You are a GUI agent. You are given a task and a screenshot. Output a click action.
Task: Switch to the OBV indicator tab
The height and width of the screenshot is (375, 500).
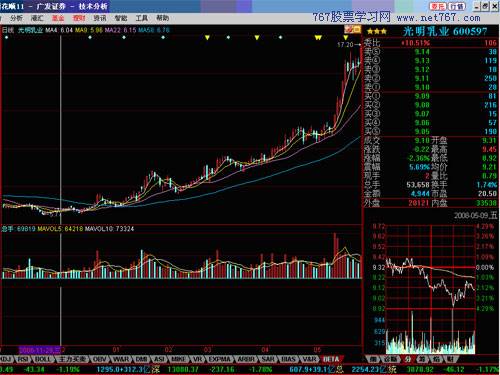(x=99, y=359)
